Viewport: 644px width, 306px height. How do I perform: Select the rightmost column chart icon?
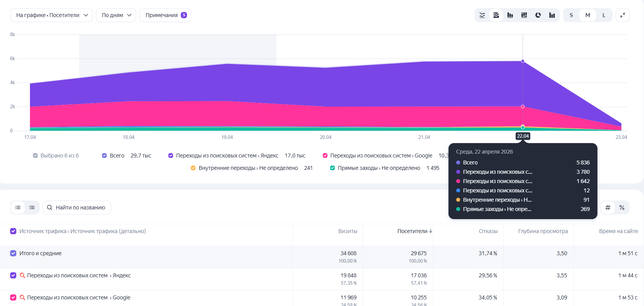tap(552, 15)
